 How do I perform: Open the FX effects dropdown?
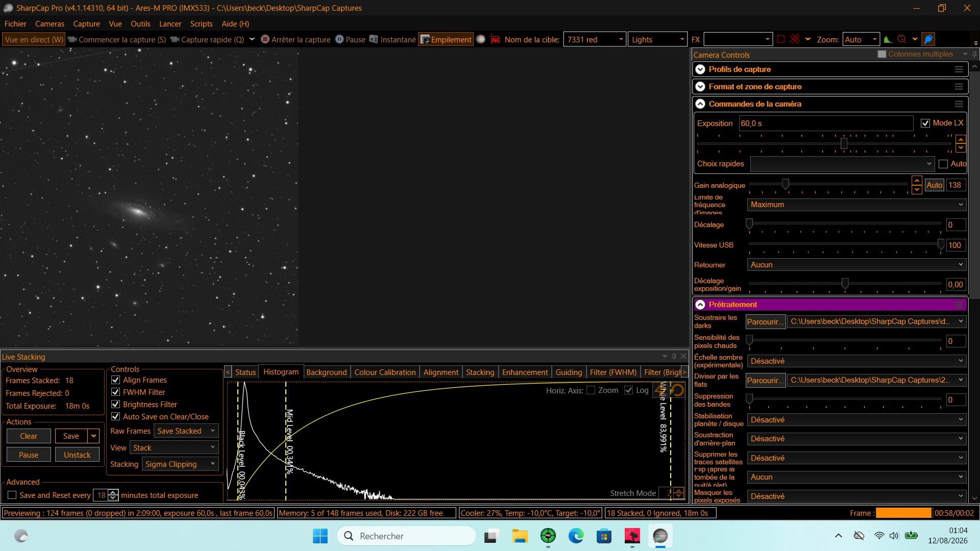point(767,39)
